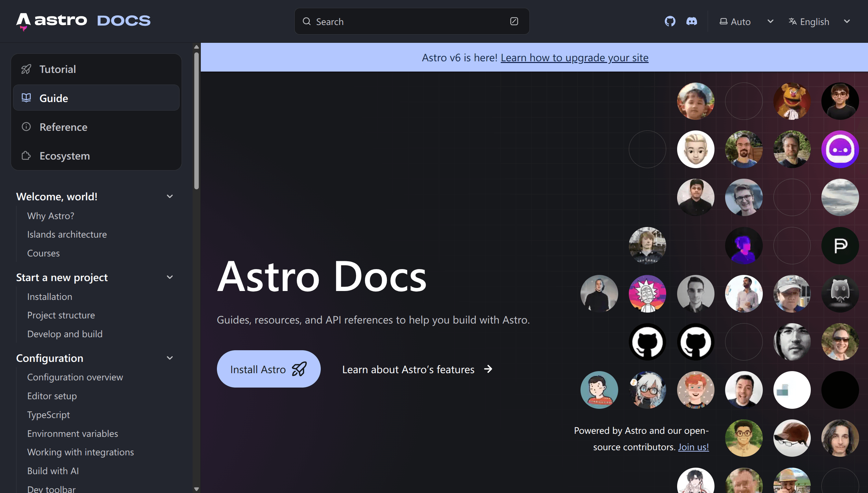Open the Discord community icon
This screenshot has width=868, height=493.
click(x=692, y=21)
